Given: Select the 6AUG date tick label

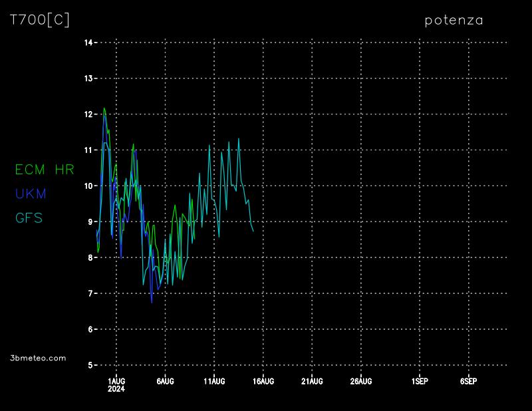Looking at the screenshot, I should tap(165, 382).
